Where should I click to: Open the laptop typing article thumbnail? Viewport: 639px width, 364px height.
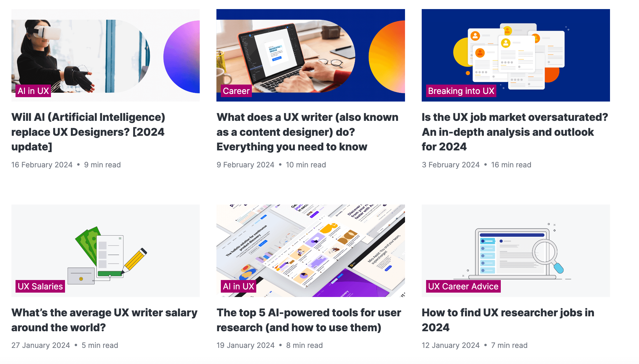click(x=310, y=55)
